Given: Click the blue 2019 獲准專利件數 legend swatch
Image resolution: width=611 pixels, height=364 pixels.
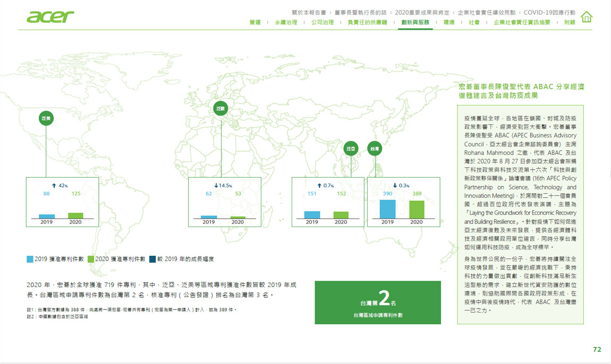Looking at the screenshot, I should [x=30, y=259].
